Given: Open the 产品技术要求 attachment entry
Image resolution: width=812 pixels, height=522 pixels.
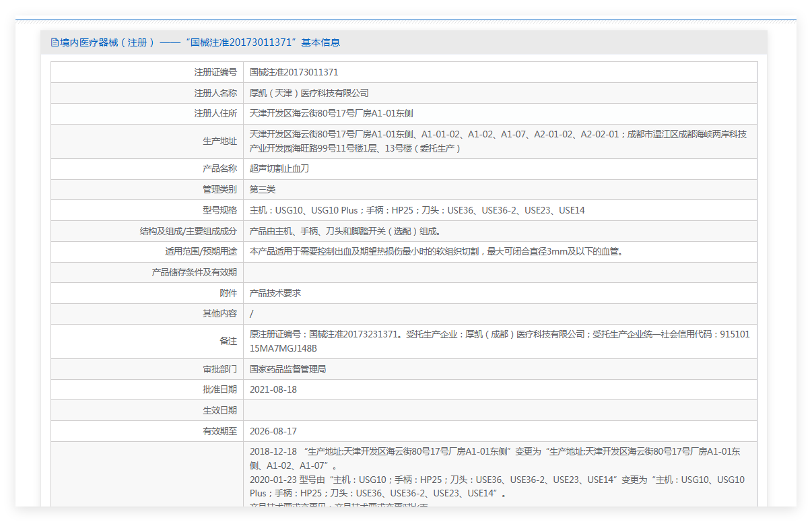Looking at the screenshot, I should [x=275, y=294].
